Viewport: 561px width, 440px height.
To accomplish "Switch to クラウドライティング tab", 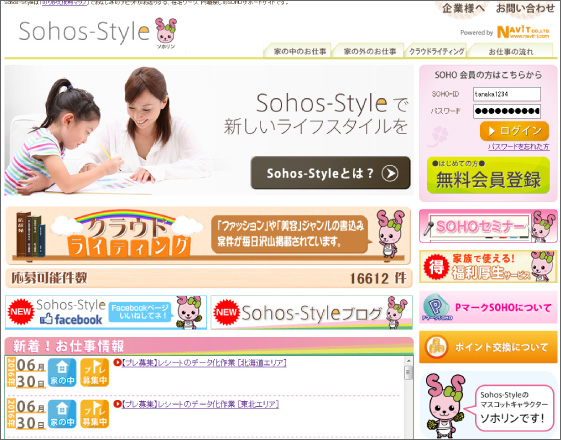I will tap(436, 51).
